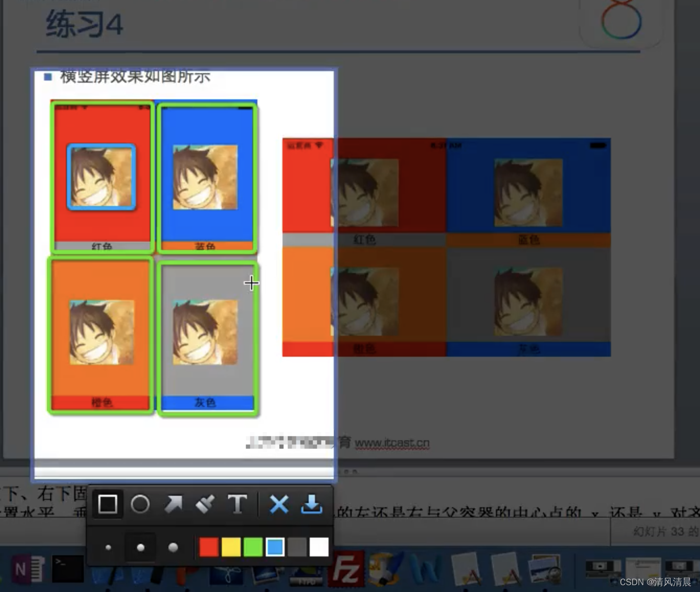Click the 橙色 label in portrait layout

(101, 402)
